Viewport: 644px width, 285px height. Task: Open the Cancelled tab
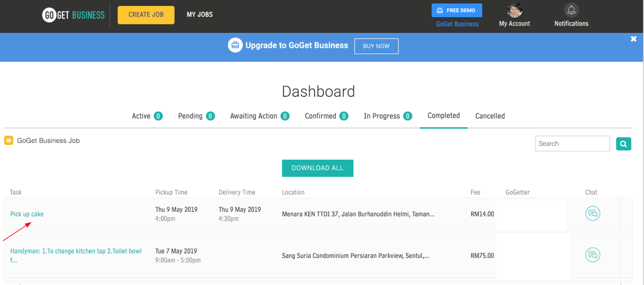tap(490, 116)
